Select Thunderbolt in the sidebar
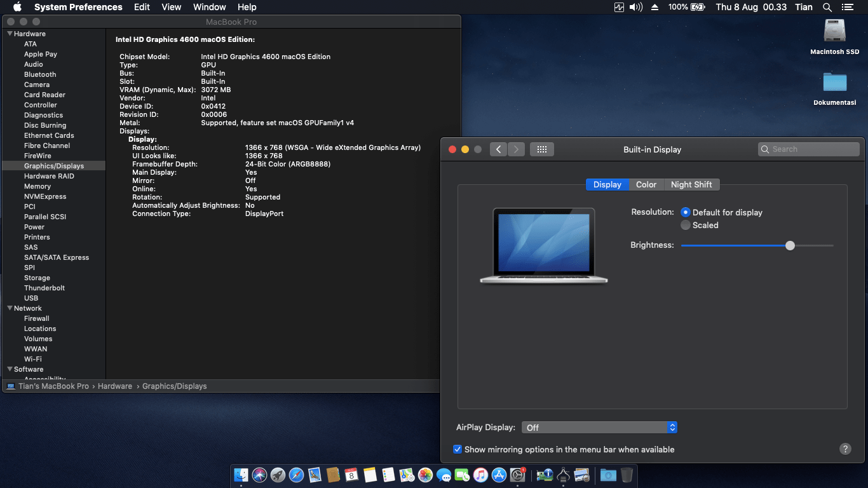The image size is (868, 488). tap(44, 288)
